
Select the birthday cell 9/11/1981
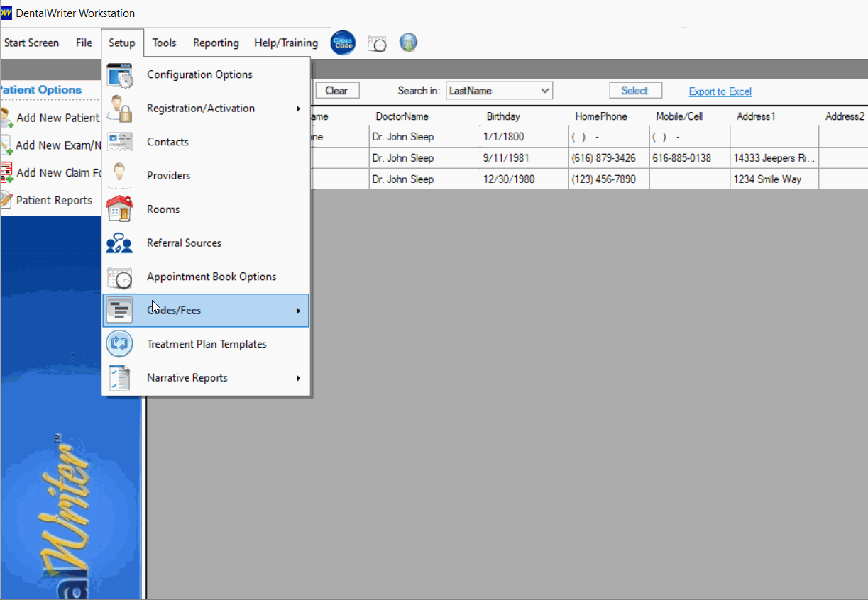click(x=524, y=158)
